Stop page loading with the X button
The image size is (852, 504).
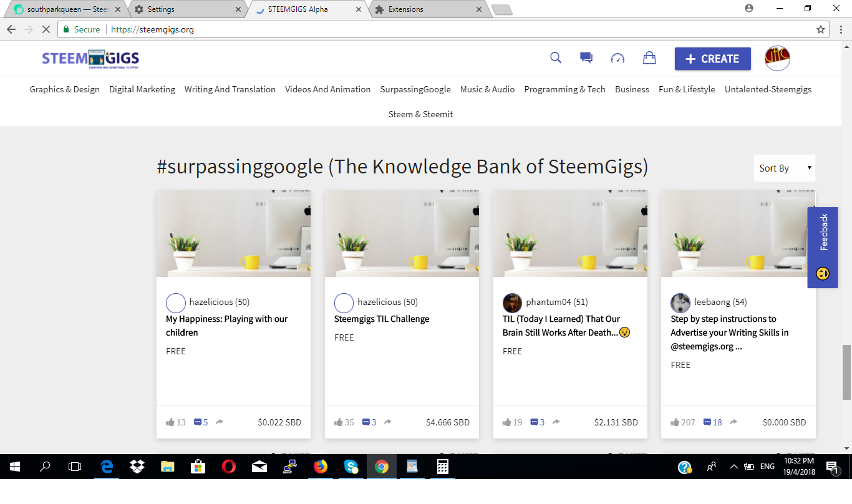[46, 29]
